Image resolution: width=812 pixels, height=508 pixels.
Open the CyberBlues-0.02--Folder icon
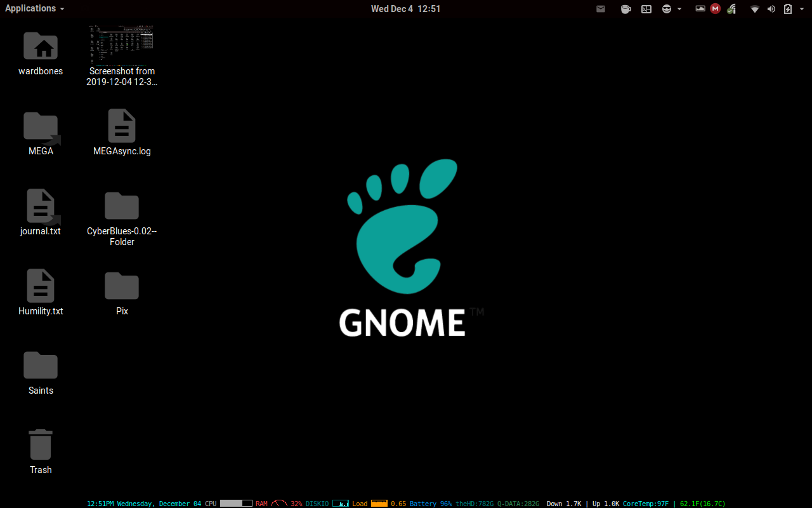click(122, 206)
